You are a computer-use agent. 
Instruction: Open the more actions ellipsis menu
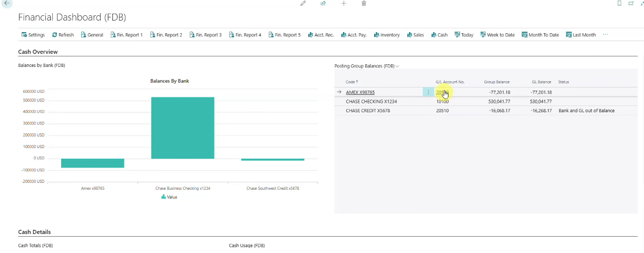coord(606,35)
